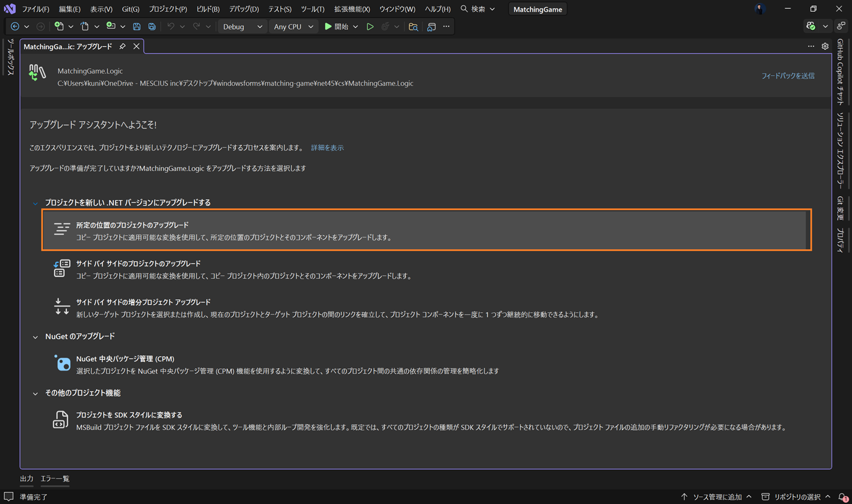The width and height of the screenshot is (852, 504).
Task: Run without debugging using the outlined play icon
Action: [x=370, y=26]
